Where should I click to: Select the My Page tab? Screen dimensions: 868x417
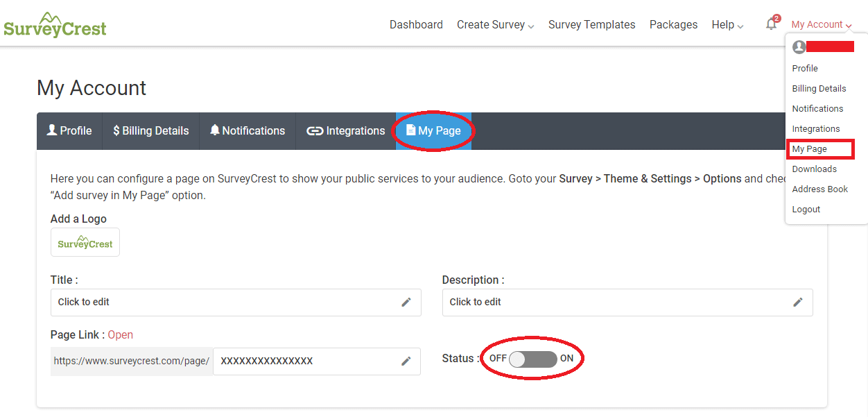[433, 130]
